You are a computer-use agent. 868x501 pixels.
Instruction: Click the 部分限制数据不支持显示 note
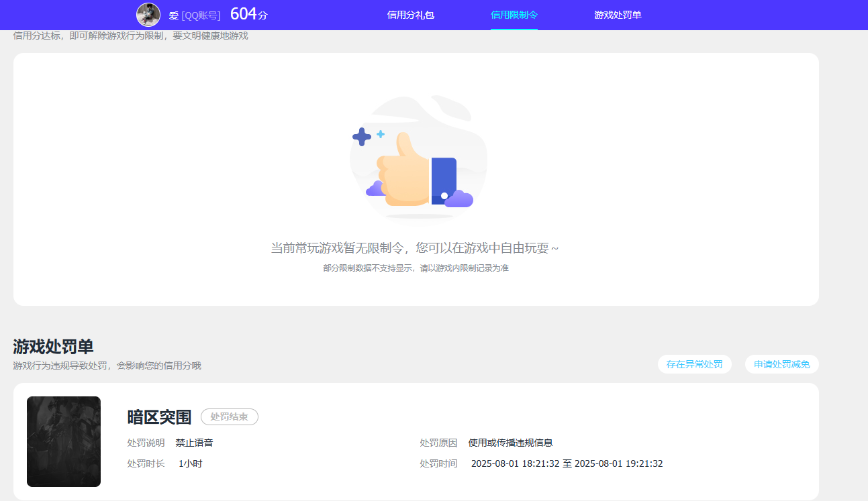click(416, 268)
